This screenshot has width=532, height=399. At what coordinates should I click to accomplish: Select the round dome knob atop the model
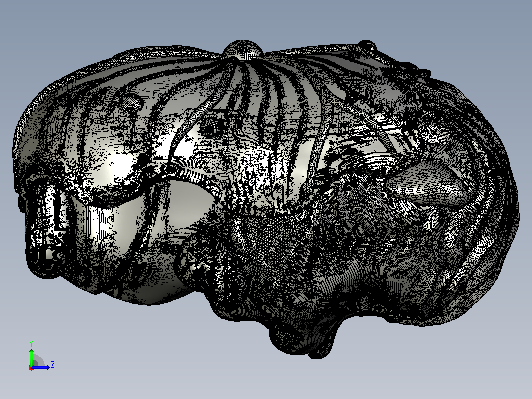tap(243, 50)
